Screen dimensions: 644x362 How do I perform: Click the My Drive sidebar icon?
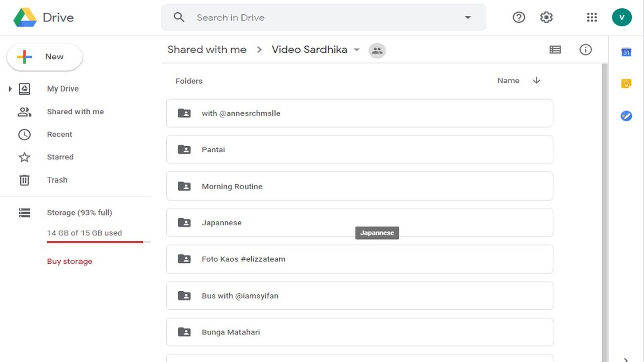click(x=24, y=89)
